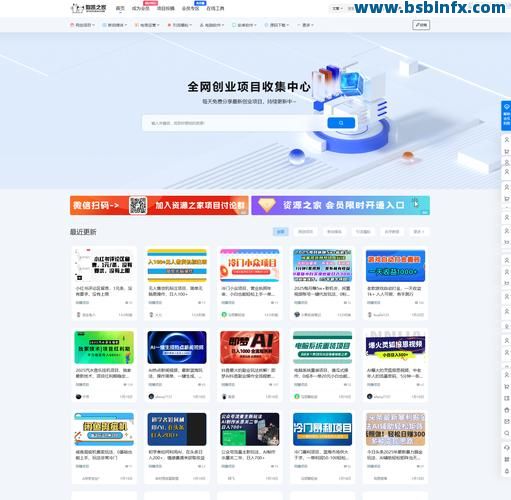511x500 pixels.
Task: Open the 在线工具 navigation item
Action: pyautogui.click(x=215, y=8)
